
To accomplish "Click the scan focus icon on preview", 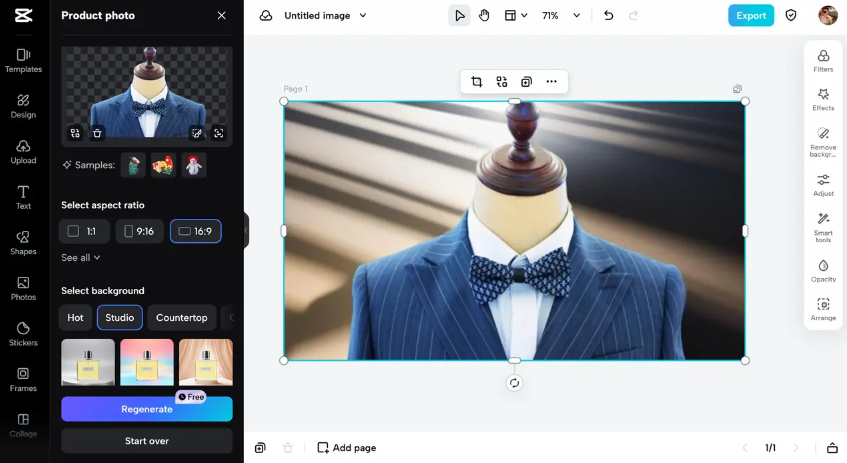I will pos(219,133).
